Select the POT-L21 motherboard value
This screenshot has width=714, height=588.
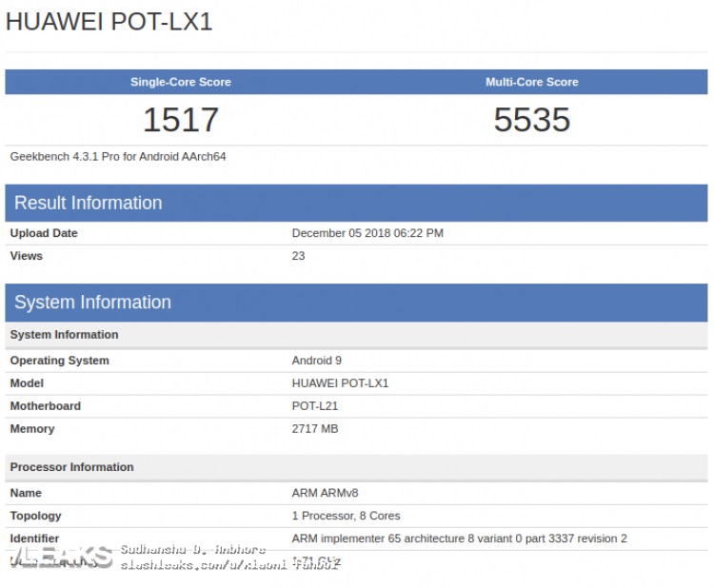tap(314, 406)
